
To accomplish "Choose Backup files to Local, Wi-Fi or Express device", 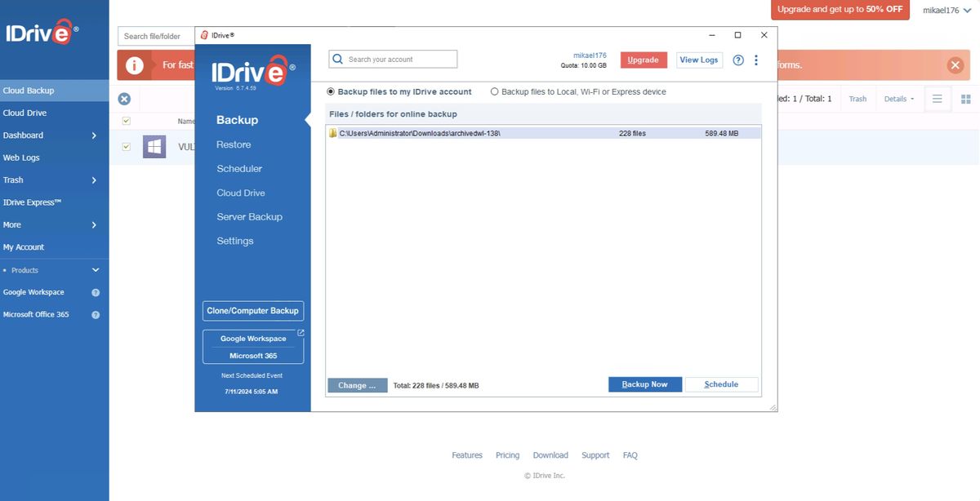I will click(494, 91).
